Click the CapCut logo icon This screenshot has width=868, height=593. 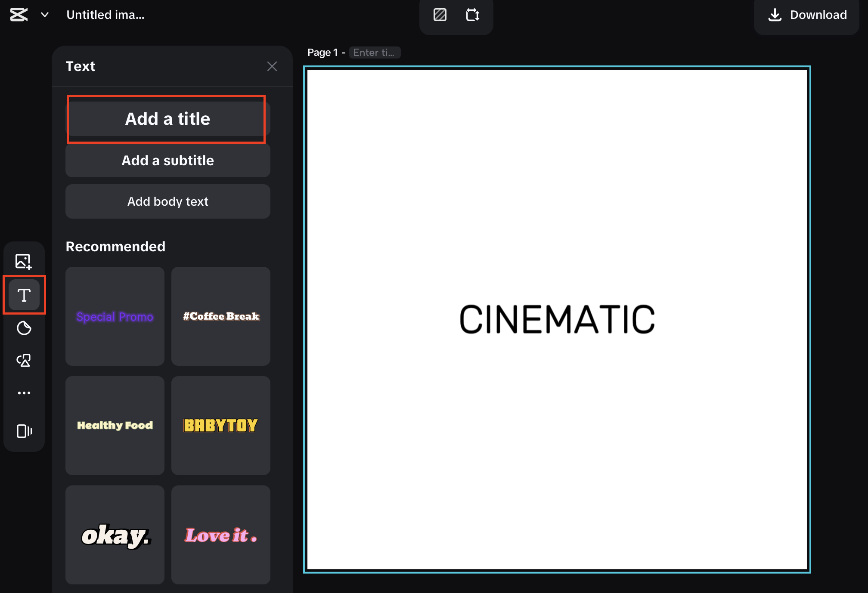[x=19, y=14]
